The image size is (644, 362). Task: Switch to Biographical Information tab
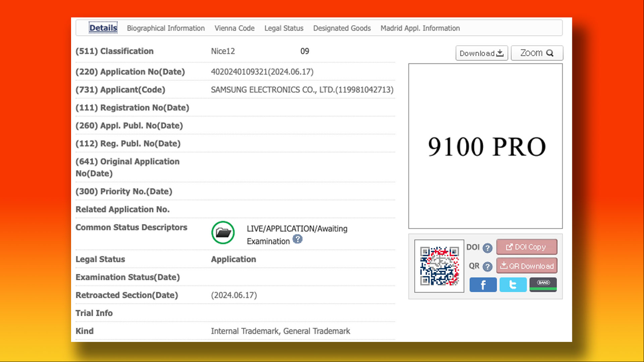[166, 28]
